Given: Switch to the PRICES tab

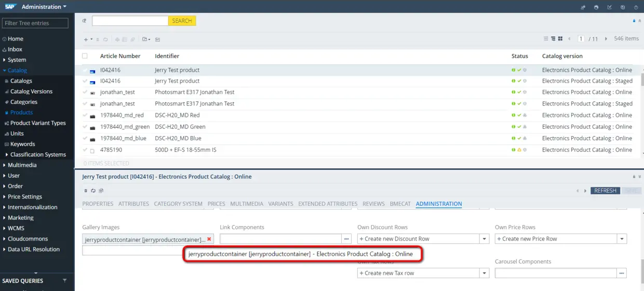Looking at the screenshot, I should click(216, 204).
